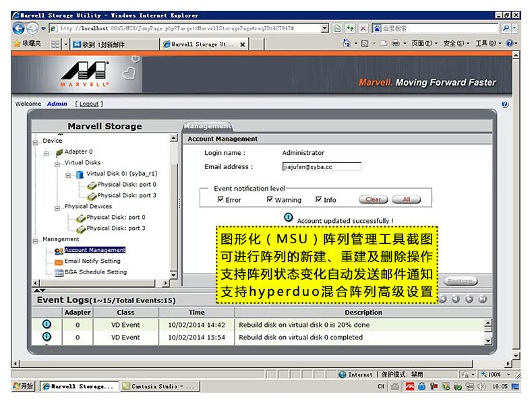Collapse the Adapter 0 tree node
This screenshot has width=532, height=413.
tap(46, 154)
